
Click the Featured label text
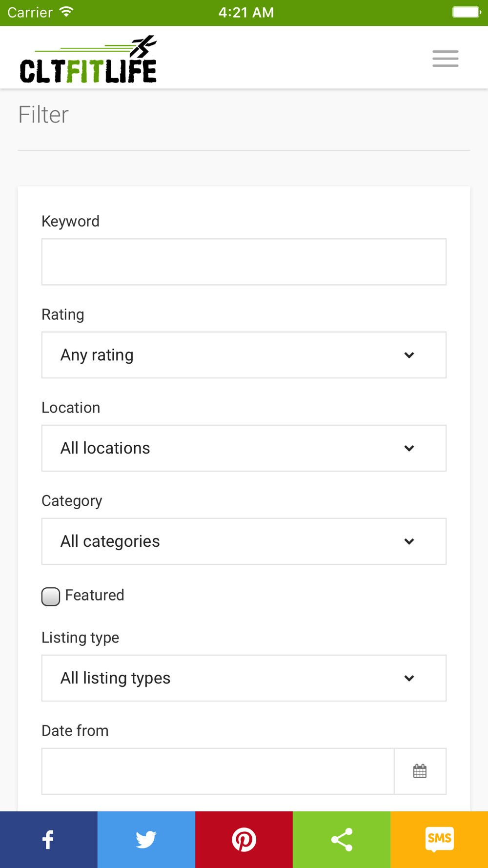[95, 595]
